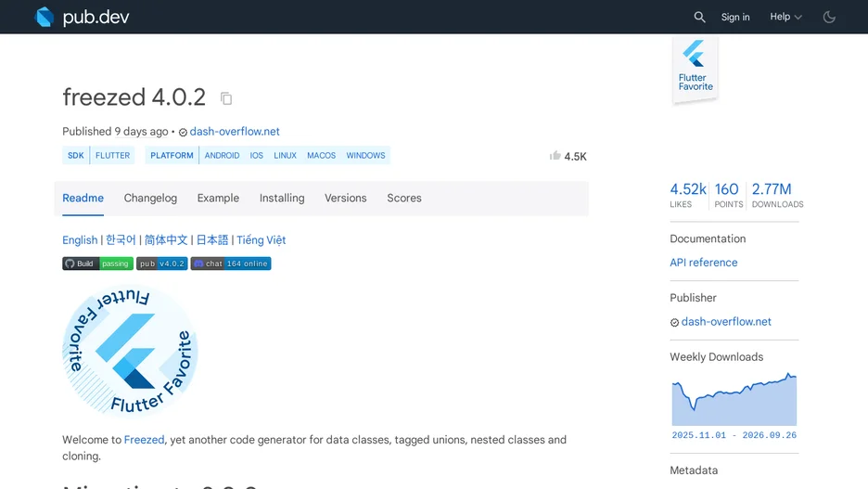
Task: Click the 'Published 9 days ago' text
Action: (x=115, y=131)
